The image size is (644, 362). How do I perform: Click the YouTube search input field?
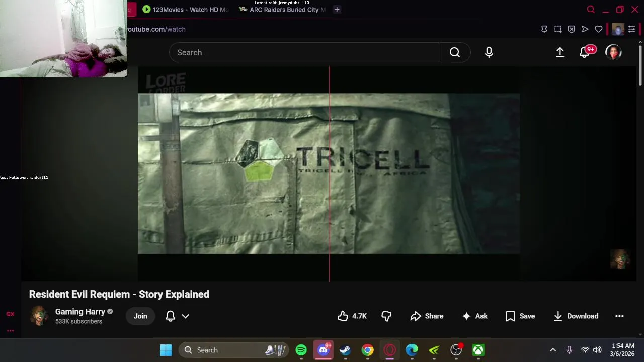click(x=304, y=52)
